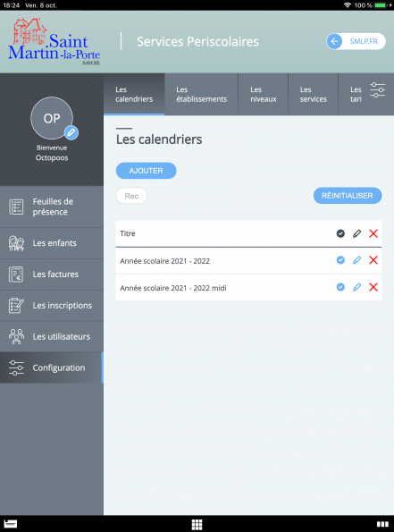Edit Année scolaire 2021 - 2022 midi with pencil
394x532 pixels.
(356, 287)
